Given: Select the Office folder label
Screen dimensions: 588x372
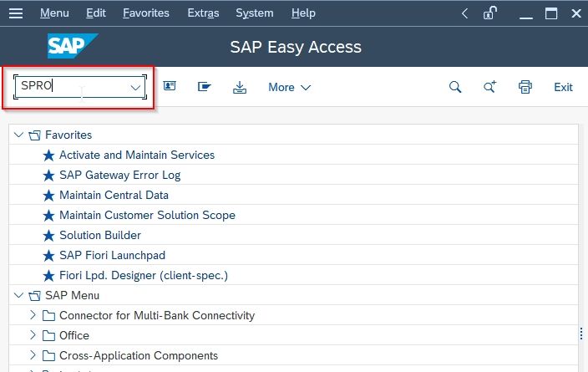Looking at the screenshot, I should click(74, 335).
